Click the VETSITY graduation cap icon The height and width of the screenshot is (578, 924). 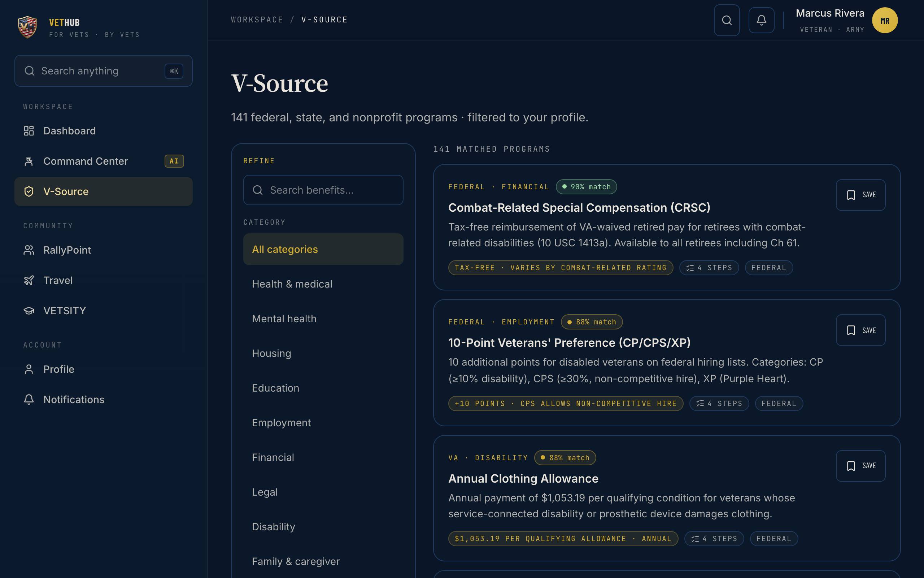(29, 311)
